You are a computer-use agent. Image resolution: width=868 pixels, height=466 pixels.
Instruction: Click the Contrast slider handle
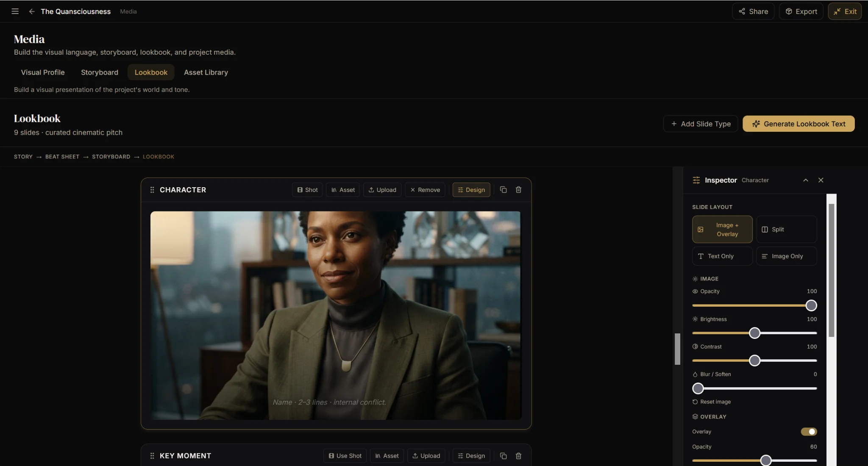point(754,361)
